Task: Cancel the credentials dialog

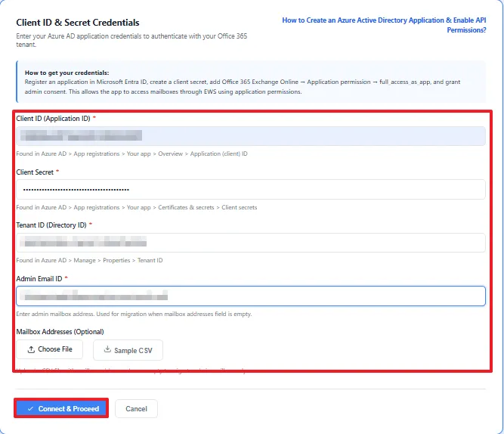Action: 136,408
